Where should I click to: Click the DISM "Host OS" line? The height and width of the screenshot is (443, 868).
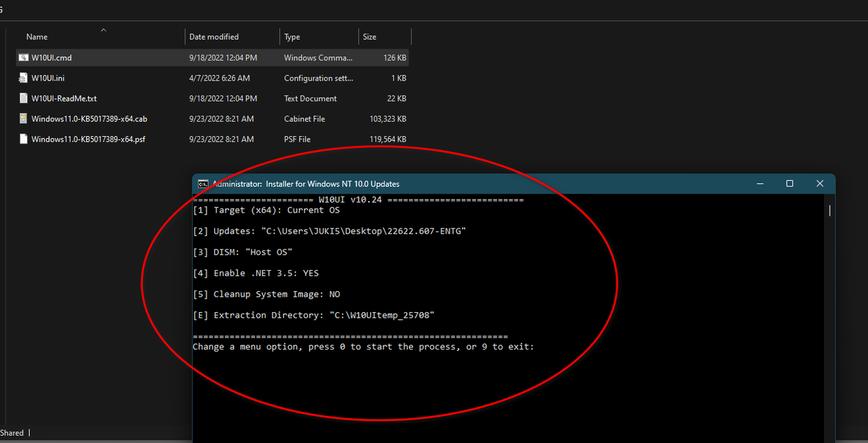[243, 252]
